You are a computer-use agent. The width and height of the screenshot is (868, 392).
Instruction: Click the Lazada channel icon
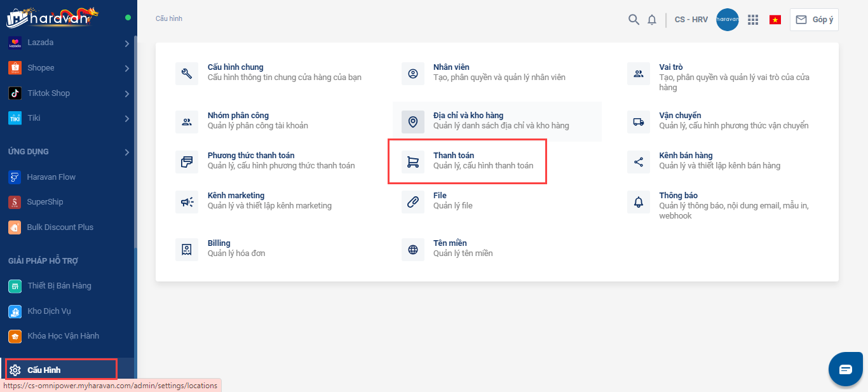coord(15,43)
